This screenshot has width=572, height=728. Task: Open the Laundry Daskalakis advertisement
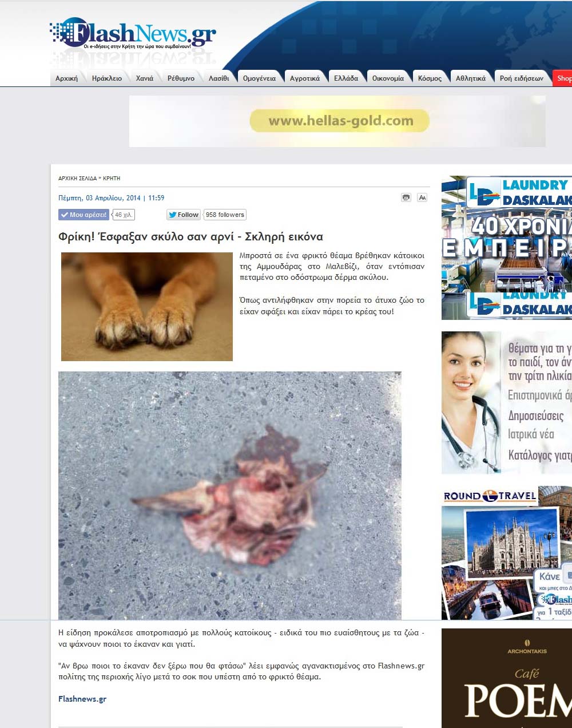[506, 247]
